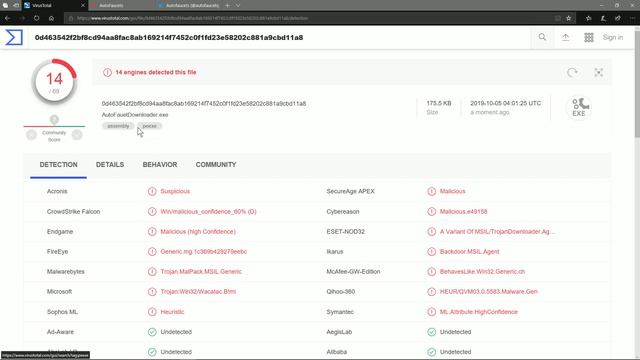Click ML.Attribute.HighConfidence result text
The image size is (640, 360).
tap(478, 312)
